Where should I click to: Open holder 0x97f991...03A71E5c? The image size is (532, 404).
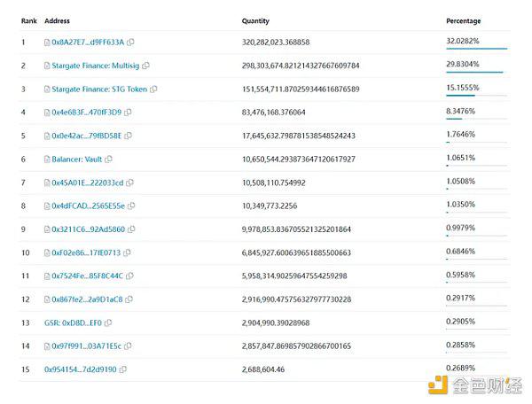[x=87, y=346]
